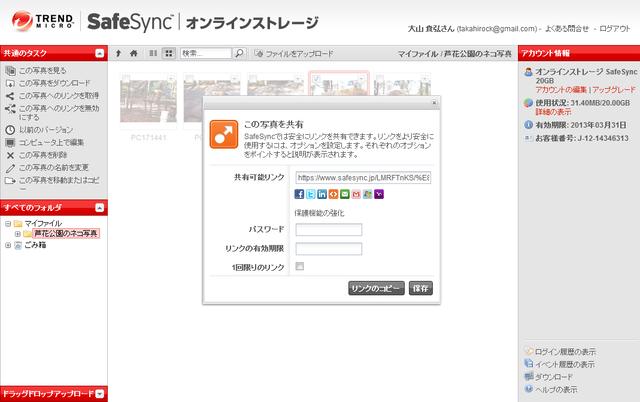Click the アカウントの編集 link
The image size is (640, 402).
click(561, 89)
